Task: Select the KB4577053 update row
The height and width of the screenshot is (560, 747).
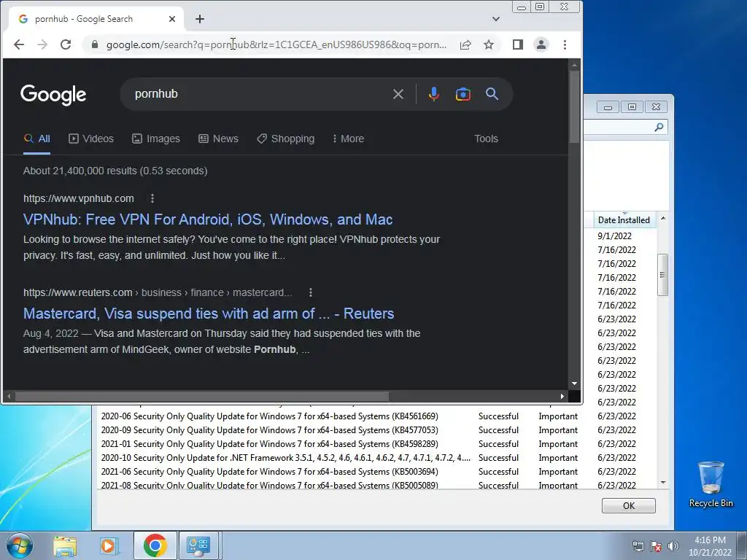Action: 376,430
